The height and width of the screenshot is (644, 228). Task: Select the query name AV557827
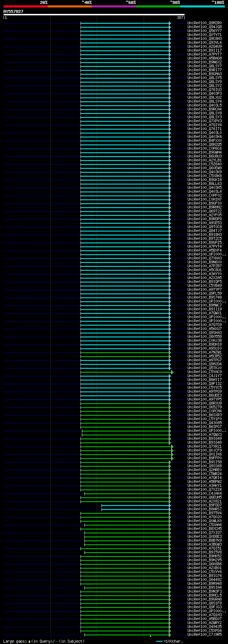[x=14, y=11]
